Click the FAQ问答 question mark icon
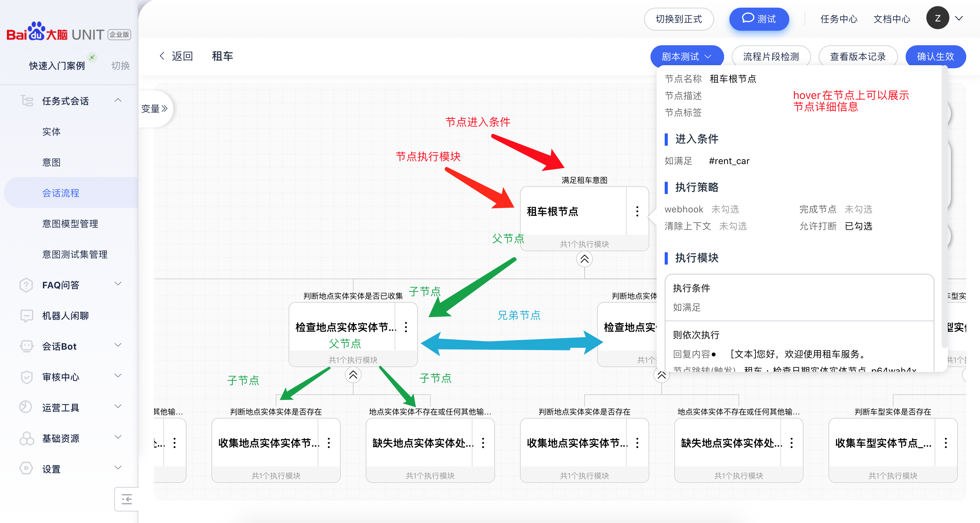Viewport: 980px width, 523px height. coord(26,285)
